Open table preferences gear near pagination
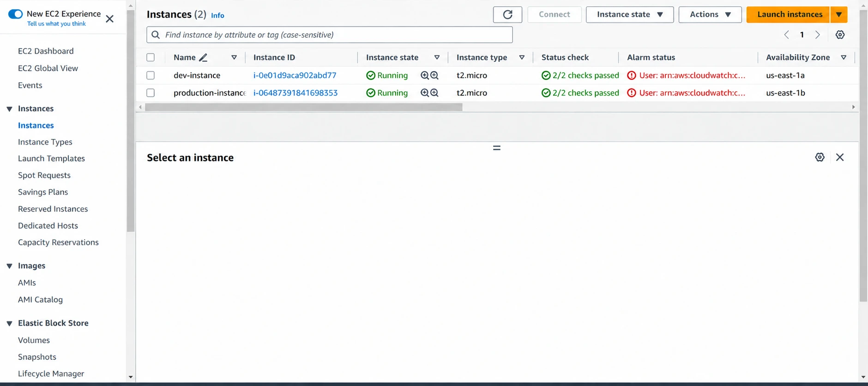Screen dimensions: 868x386 [840, 35]
